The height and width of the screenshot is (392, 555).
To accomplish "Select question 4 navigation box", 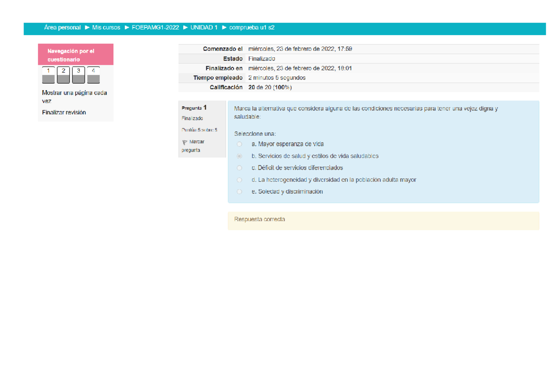I will coord(93,75).
